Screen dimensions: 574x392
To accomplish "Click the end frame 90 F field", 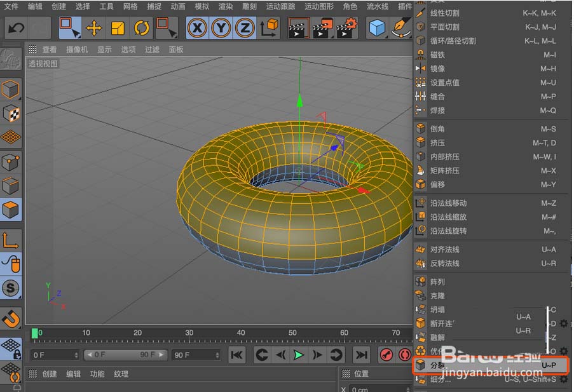I will [x=196, y=355].
